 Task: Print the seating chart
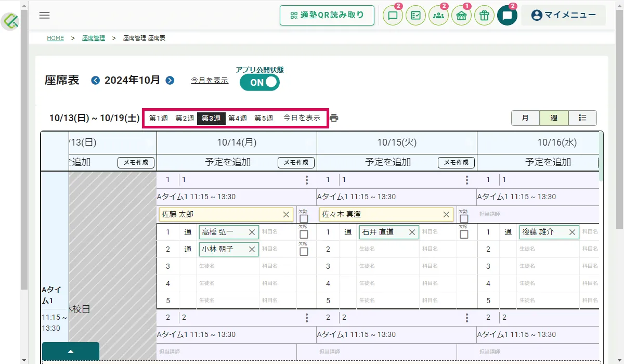point(334,118)
